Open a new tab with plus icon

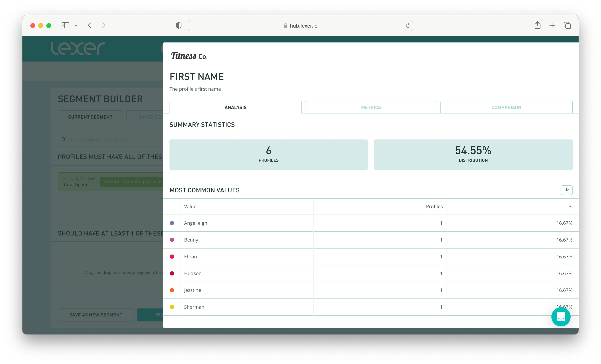pos(552,25)
